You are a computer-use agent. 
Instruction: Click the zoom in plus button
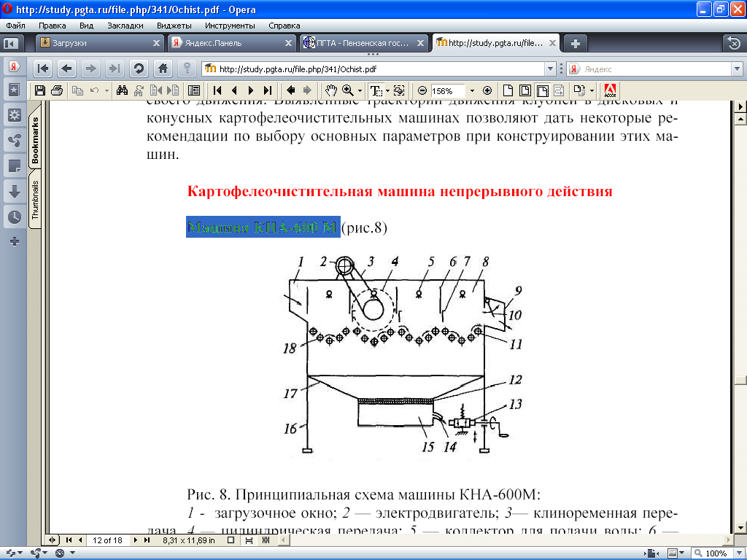click(x=487, y=90)
